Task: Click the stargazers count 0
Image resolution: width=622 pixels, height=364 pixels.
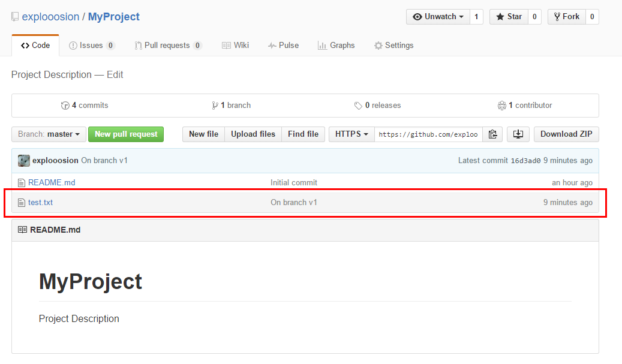Action: tap(534, 17)
